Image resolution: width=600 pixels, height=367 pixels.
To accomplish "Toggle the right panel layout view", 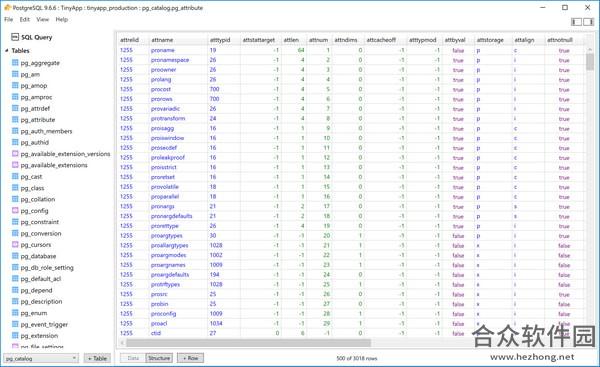I will click(x=589, y=22).
